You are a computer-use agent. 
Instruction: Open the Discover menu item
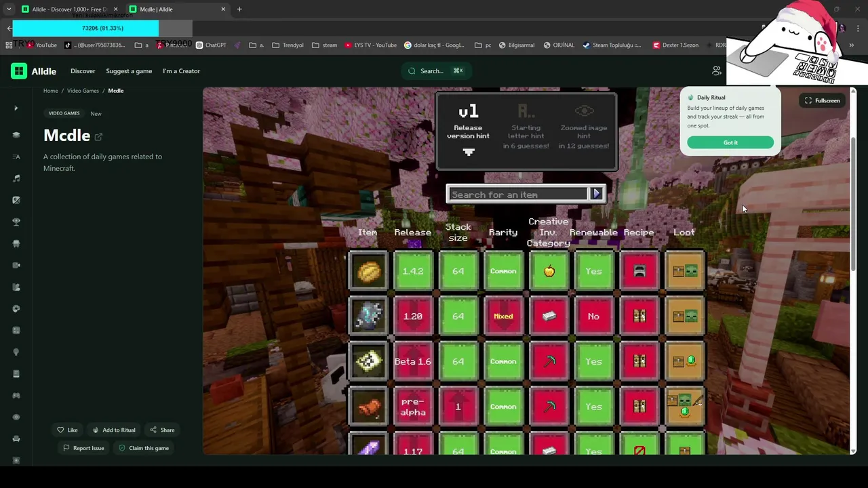click(83, 71)
